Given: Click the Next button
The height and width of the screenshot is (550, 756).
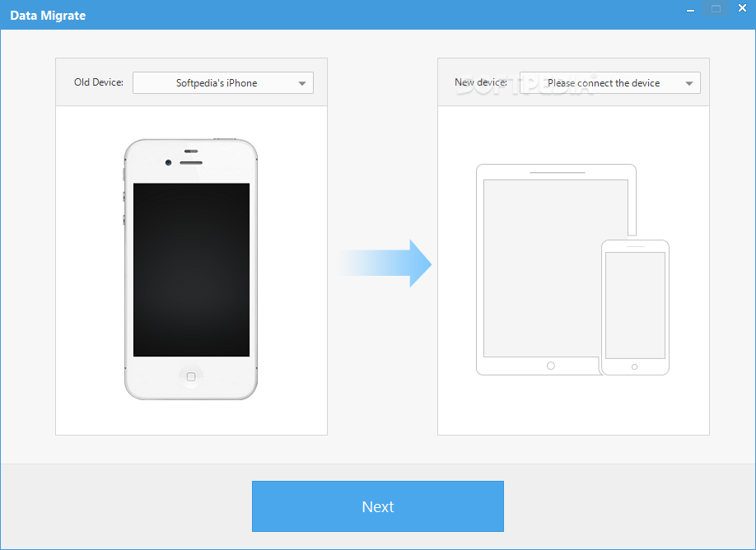Looking at the screenshot, I should [378, 506].
